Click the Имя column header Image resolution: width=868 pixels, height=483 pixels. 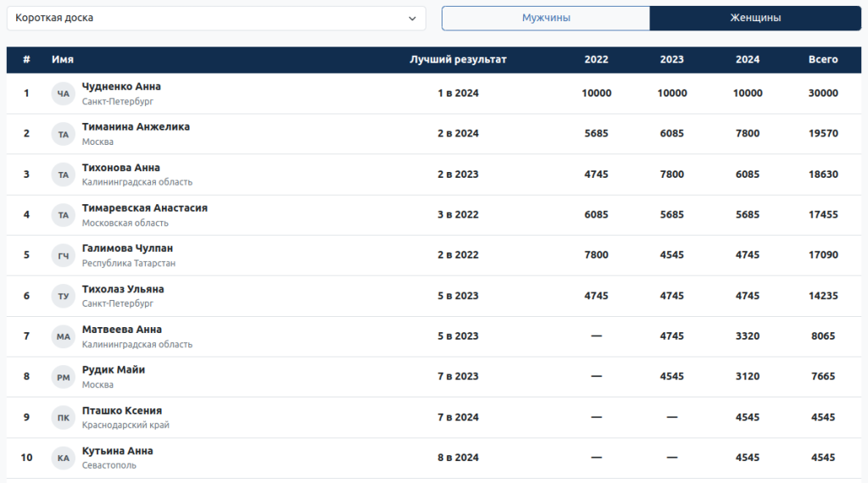[x=63, y=59]
